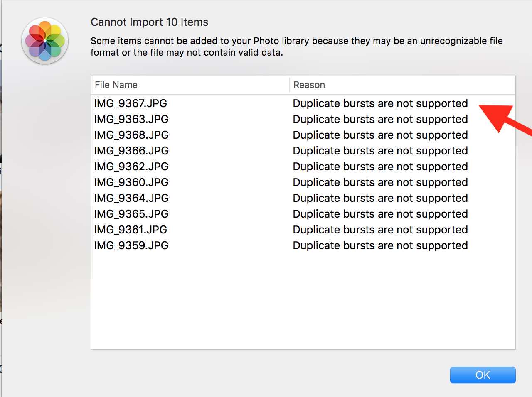Choose IMG_9366.JPG from the list

[x=131, y=151]
